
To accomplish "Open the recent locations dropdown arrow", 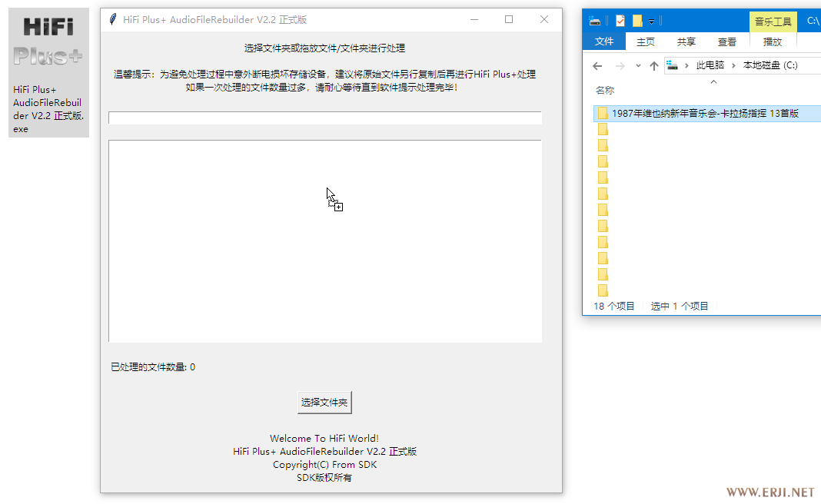I will tap(638, 66).
